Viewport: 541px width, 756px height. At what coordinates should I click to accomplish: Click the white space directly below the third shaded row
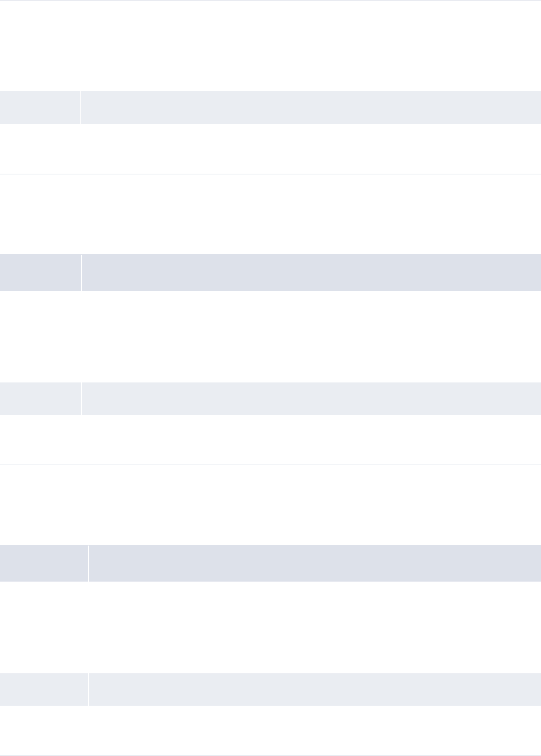[270, 439]
